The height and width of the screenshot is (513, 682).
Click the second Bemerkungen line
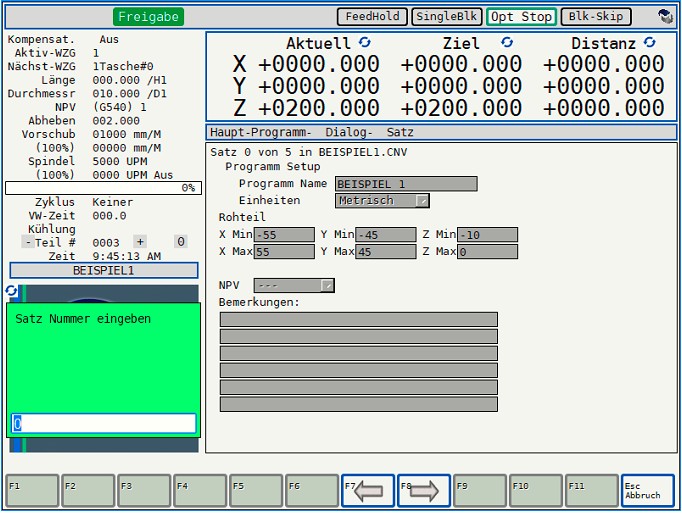(359, 336)
